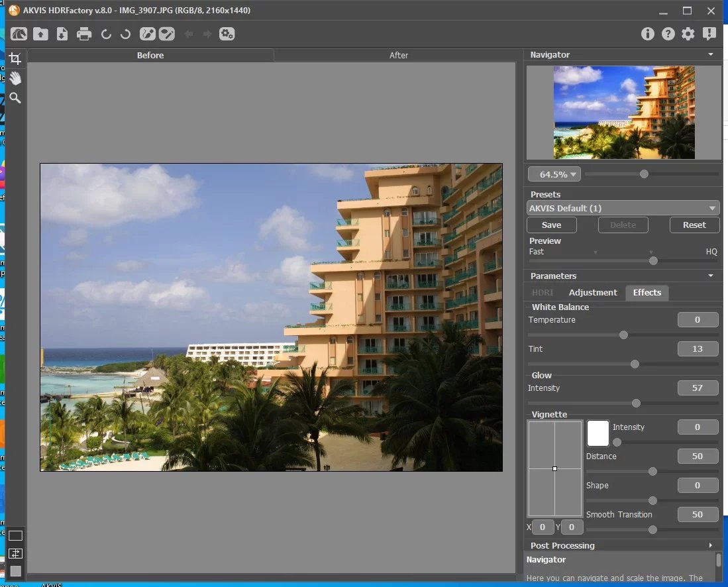
Task: Click the Save preset button
Action: [551, 225]
